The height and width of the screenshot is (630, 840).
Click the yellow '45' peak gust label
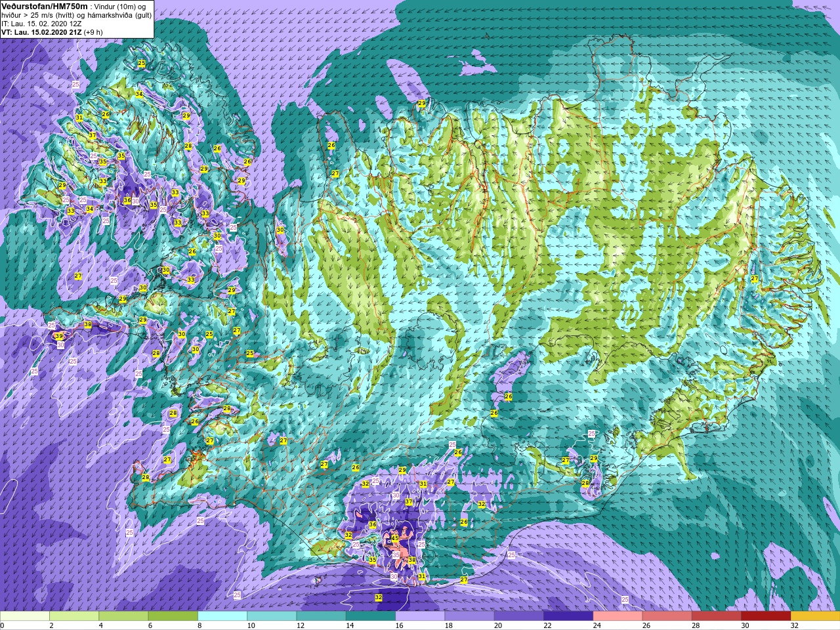pyautogui.click(x=395, y=538)
